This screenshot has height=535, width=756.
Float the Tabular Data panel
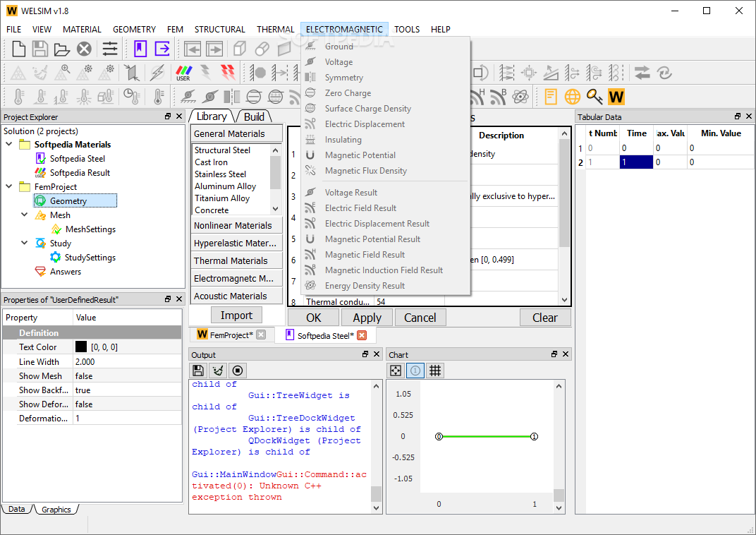[737, 116]
